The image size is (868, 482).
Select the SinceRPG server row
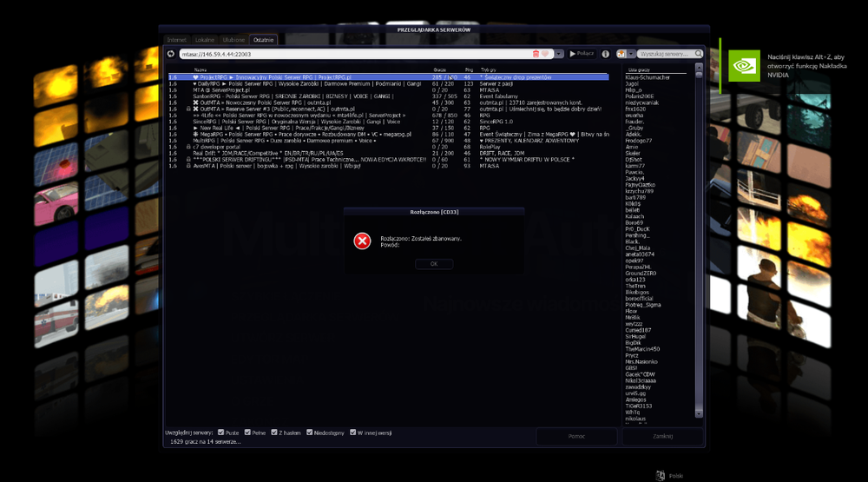pos(388,122)
